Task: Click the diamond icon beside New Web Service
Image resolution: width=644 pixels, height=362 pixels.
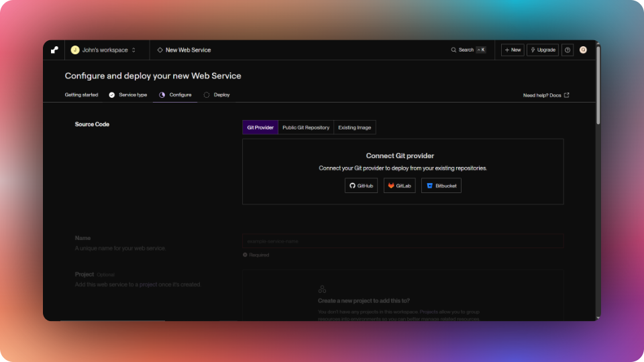Action: (x=160, y=50)
